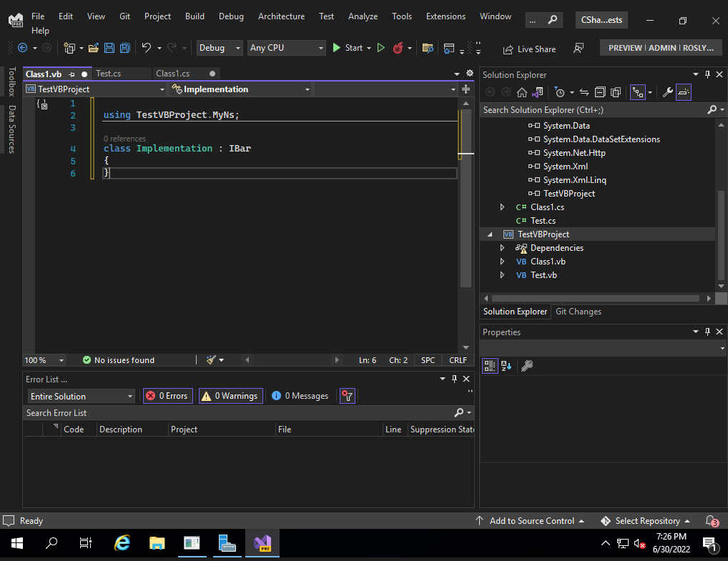728x561 pixels.
Task: Click the Open File folder icon
Action: (94, 48)
